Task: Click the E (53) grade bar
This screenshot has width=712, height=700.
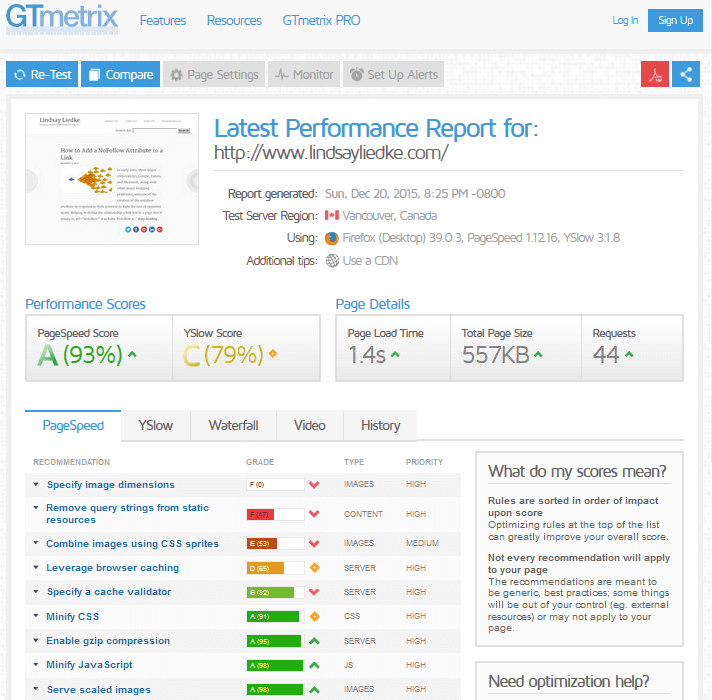Action: pos(276,543)
